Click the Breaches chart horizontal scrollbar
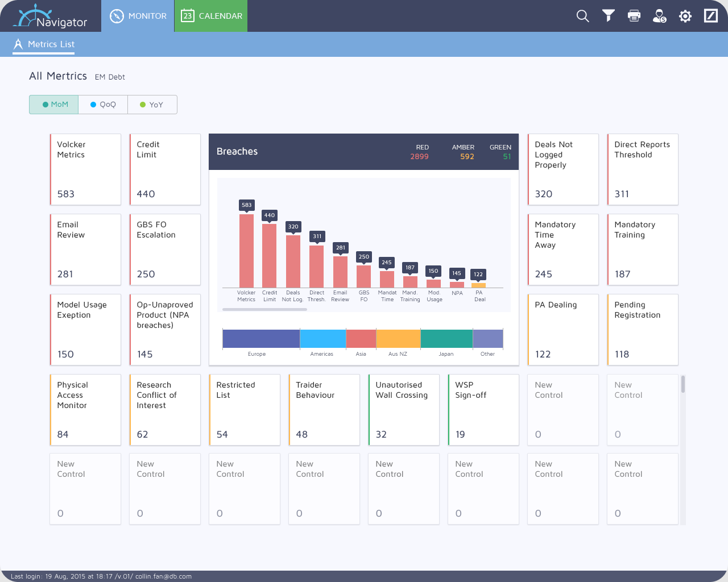 point(264,309)
